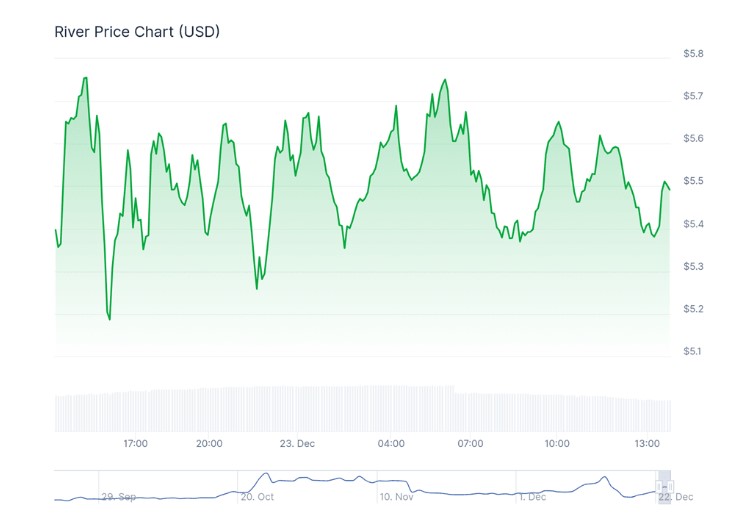Click the 23. Dec date axis label
The height and width of the screenshot is (517, 743).
[x=297, y=443]
